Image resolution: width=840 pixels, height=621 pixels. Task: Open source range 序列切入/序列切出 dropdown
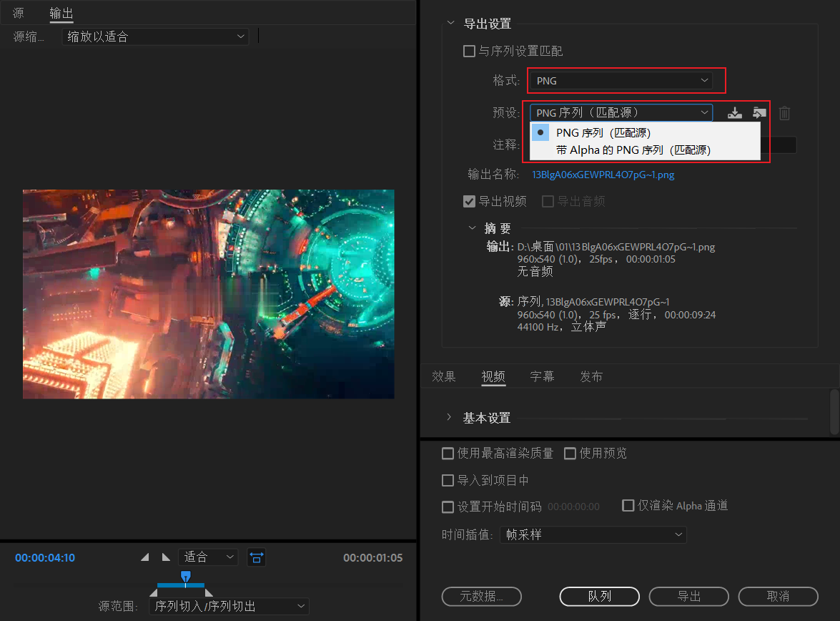229,606
